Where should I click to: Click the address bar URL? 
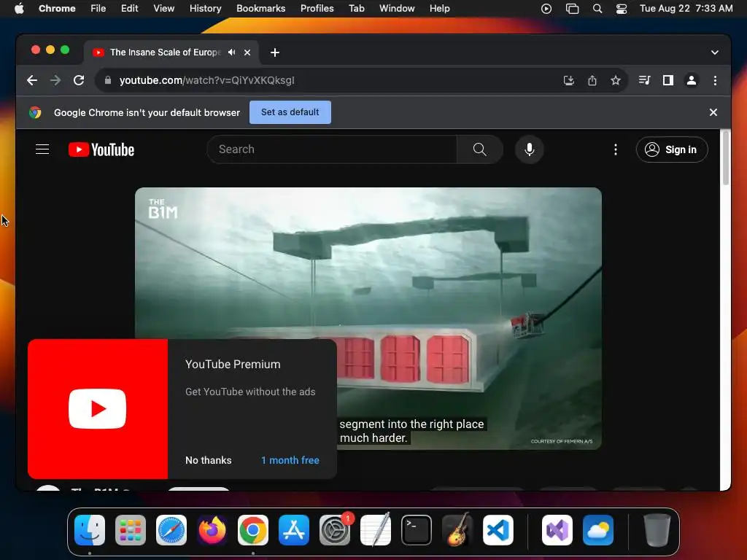206,80
